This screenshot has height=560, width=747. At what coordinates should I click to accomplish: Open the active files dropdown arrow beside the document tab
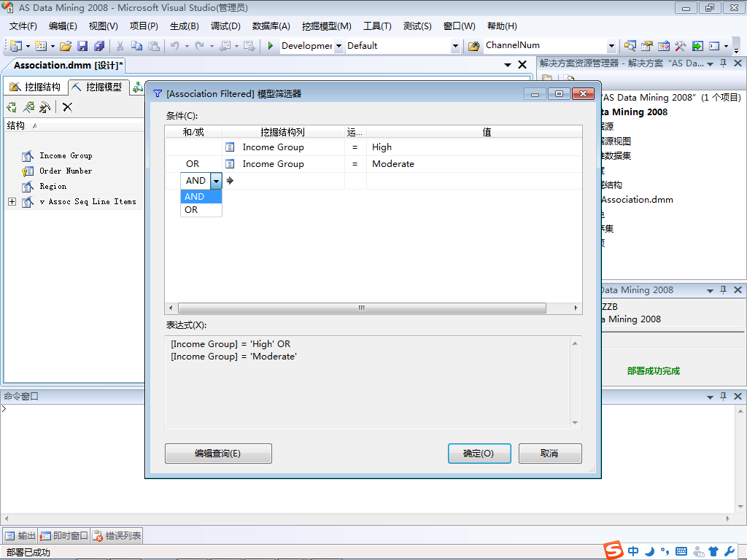[x=508, y=65]
